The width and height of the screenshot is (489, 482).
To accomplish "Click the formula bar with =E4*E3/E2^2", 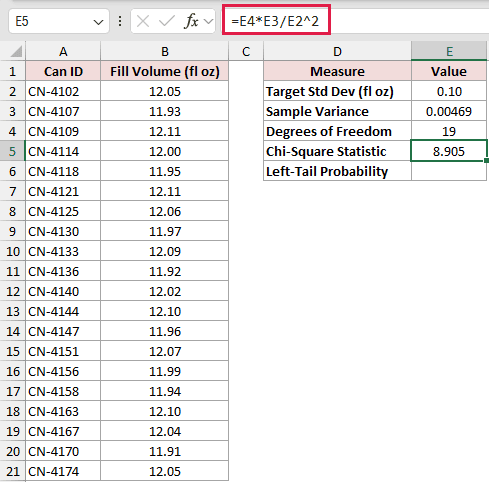I will pyautogui.click(x=356, y=22).
